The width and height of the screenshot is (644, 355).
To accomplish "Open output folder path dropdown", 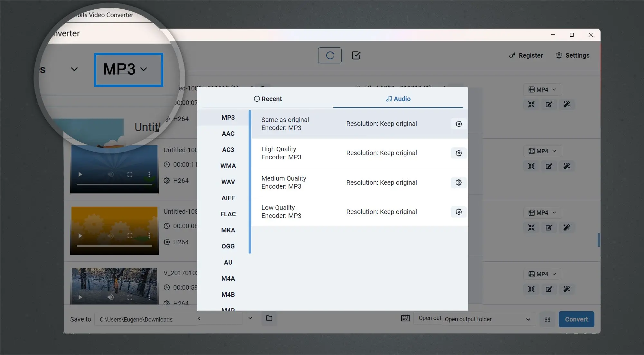I will coord(528,319).
